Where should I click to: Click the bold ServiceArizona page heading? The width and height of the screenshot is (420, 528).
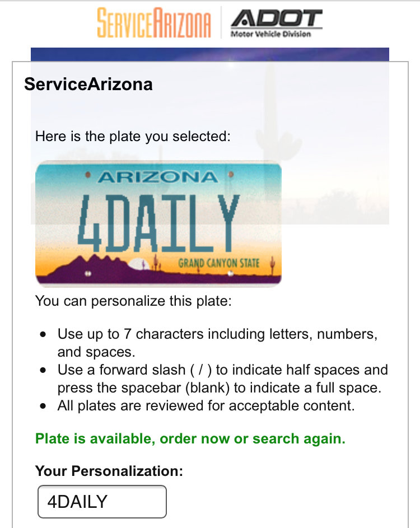pyautogui.click(x=88, y=84)
